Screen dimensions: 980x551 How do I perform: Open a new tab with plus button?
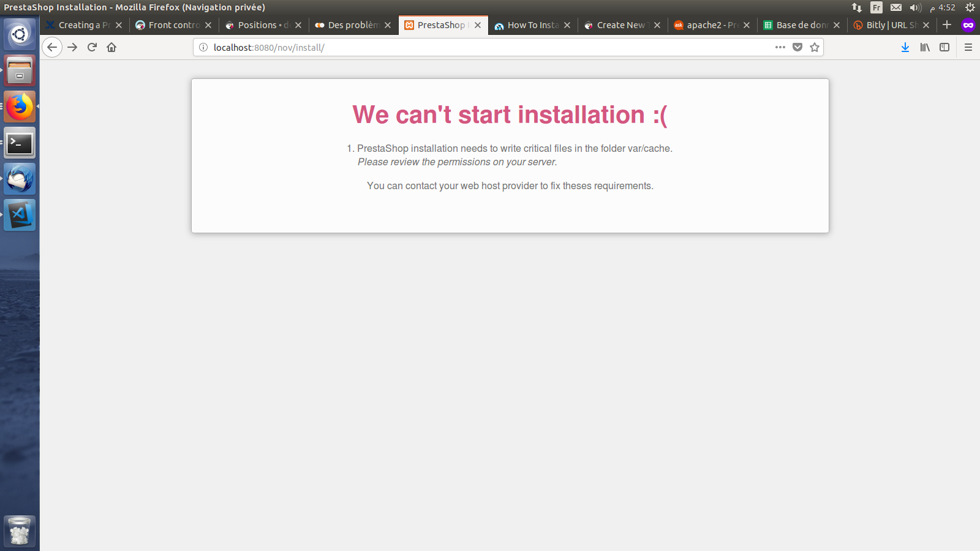click(947, 24)
